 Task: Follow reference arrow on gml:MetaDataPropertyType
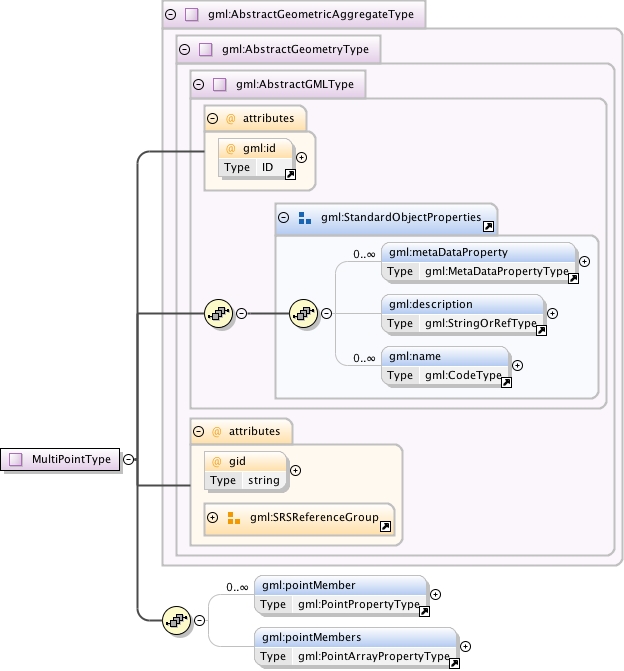573,279
